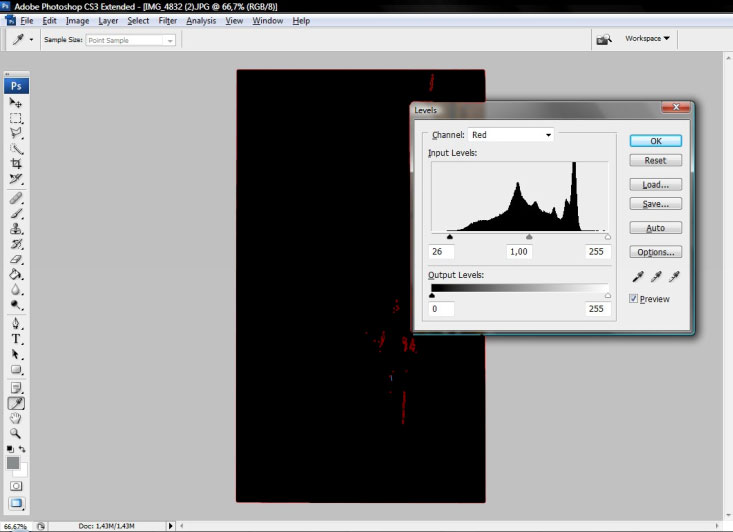Click the midtone gray input slider

click(x=529, y=237)
